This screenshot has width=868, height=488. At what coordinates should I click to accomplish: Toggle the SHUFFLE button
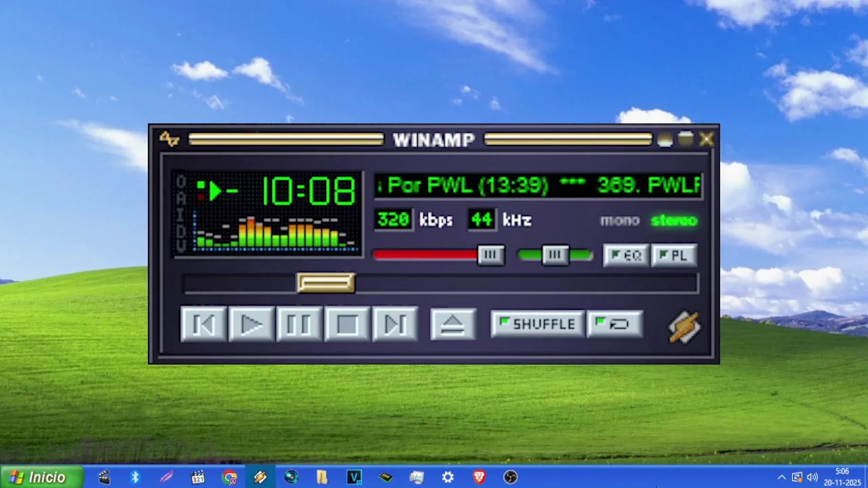[x=537, y=324]
